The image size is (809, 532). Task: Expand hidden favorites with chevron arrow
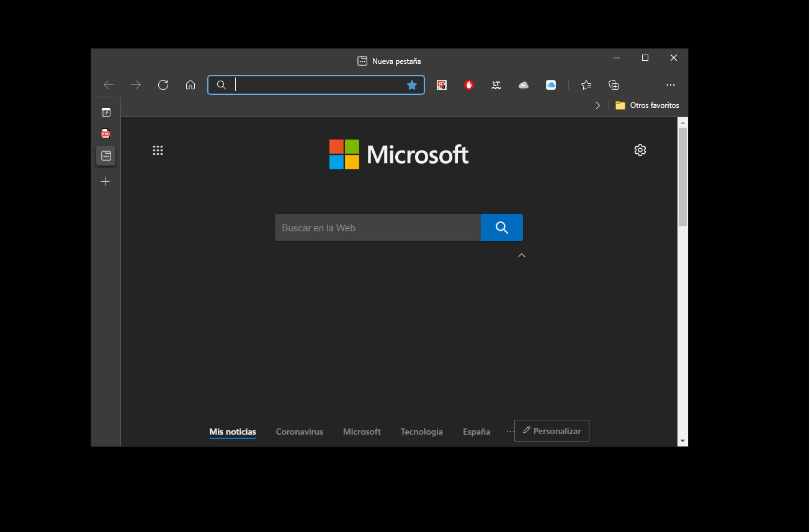tap(597, 105)
